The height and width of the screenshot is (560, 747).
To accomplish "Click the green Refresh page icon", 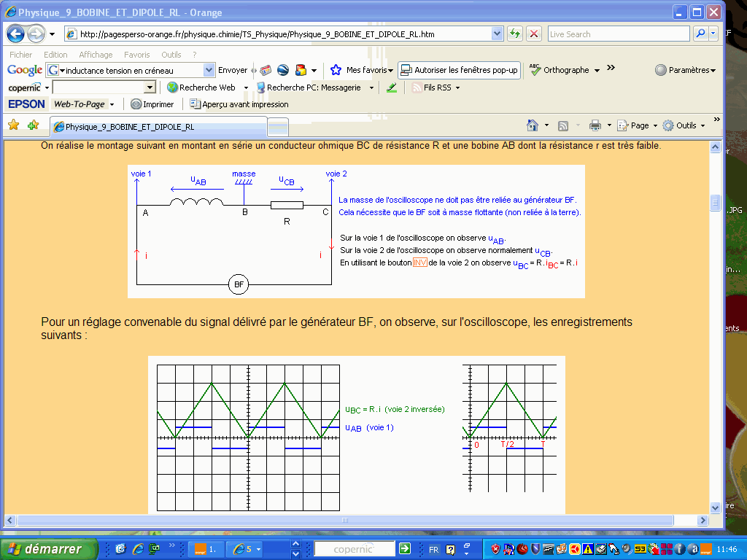I will pyautogui.click(x=514, y=34).
